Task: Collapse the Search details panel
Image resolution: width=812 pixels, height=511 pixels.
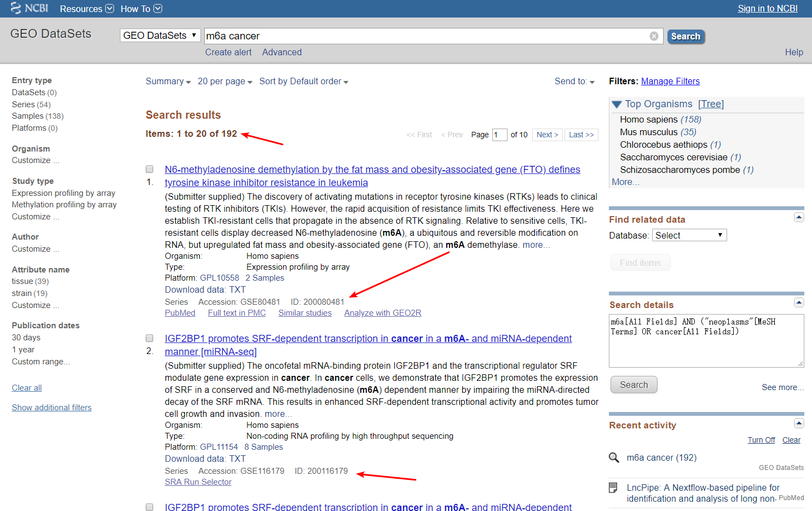Action: (799, 303)
